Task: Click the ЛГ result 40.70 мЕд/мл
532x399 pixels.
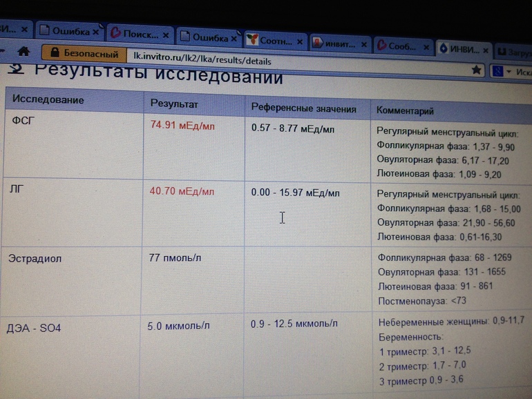Action: [x=182, y=191]
